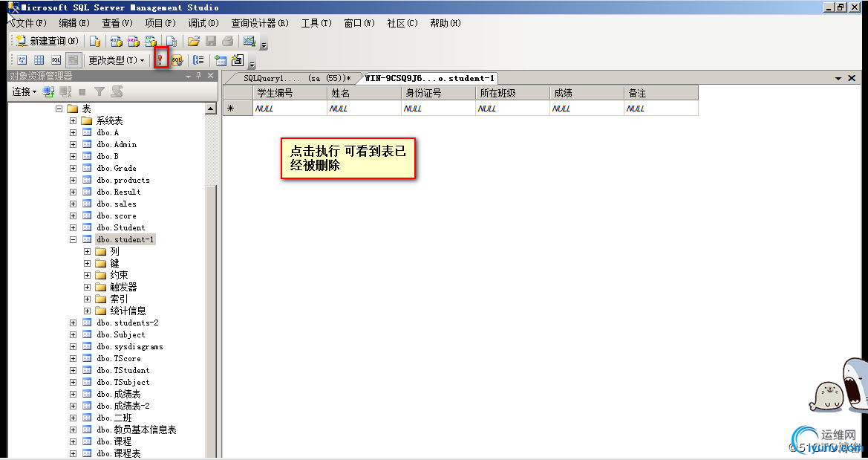Image resolution: width=868 pixels, height=460 pixels.
Task: Expand the 触发器 folder
Action: [88, 287]
